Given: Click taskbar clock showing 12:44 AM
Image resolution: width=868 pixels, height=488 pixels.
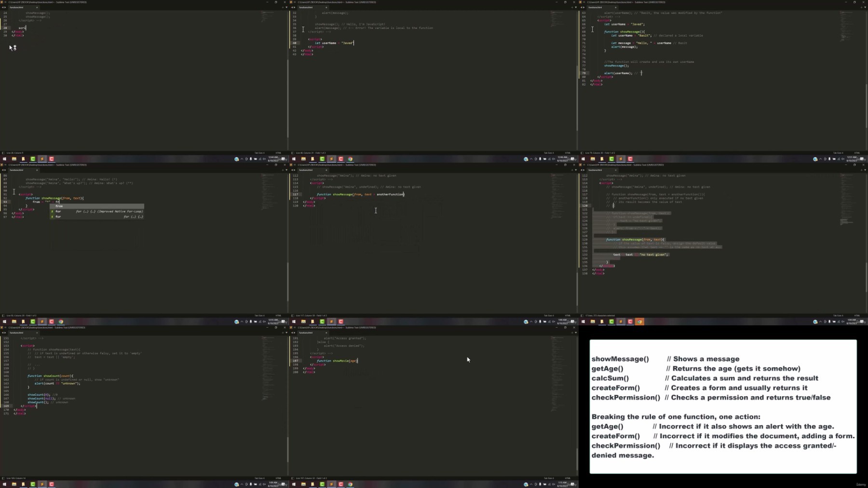Looking at the screenshot, I should pos(274,159).
